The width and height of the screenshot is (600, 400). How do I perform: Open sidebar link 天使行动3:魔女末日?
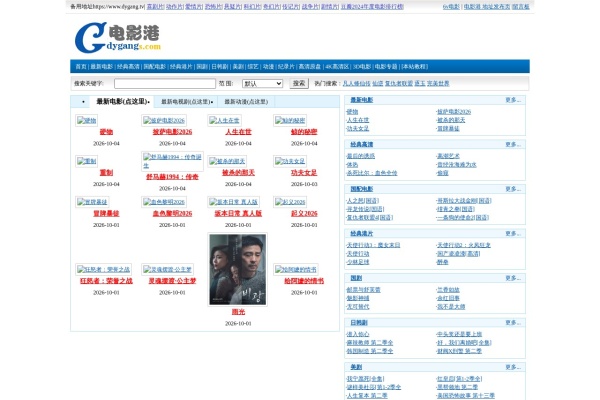373,245
